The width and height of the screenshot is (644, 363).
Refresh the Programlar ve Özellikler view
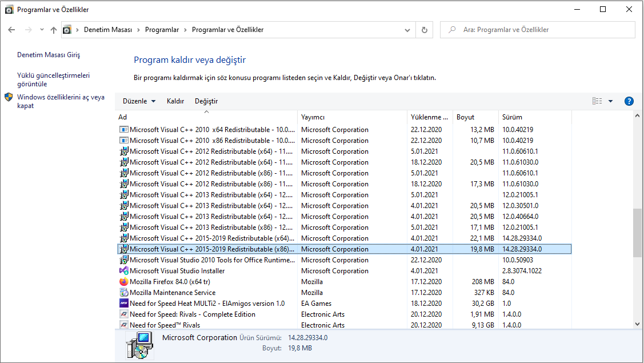point(424,30)
